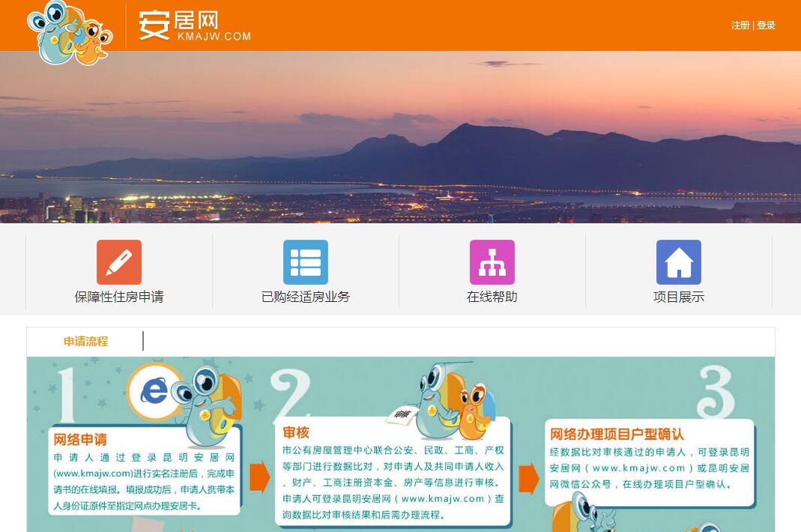The width and height of the screenshot is (801, 532).
Task: Click the 项目展示 text label
Action: (678, 297)
